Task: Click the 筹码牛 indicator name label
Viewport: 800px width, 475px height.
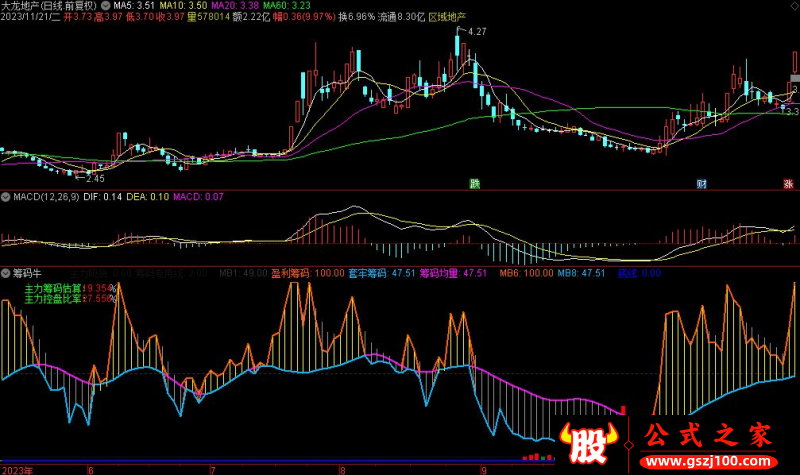Action: click(x=26, y=272)
